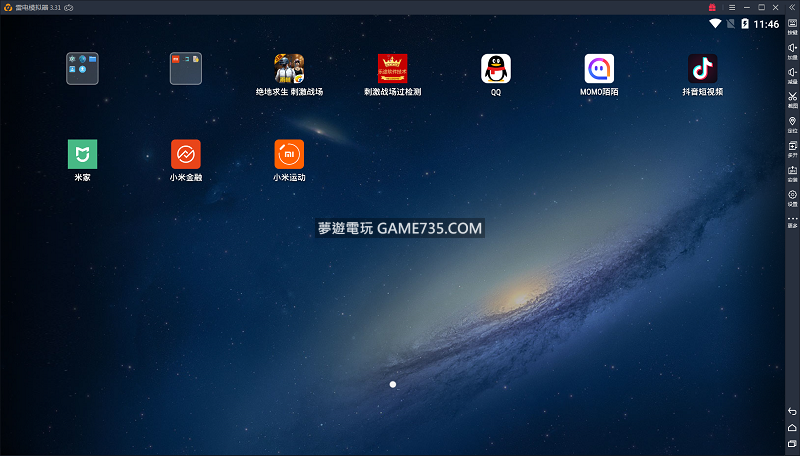The width and height of the screenshot is (800, 456).
Task: Minimize the emulator window
Action: 747,8
